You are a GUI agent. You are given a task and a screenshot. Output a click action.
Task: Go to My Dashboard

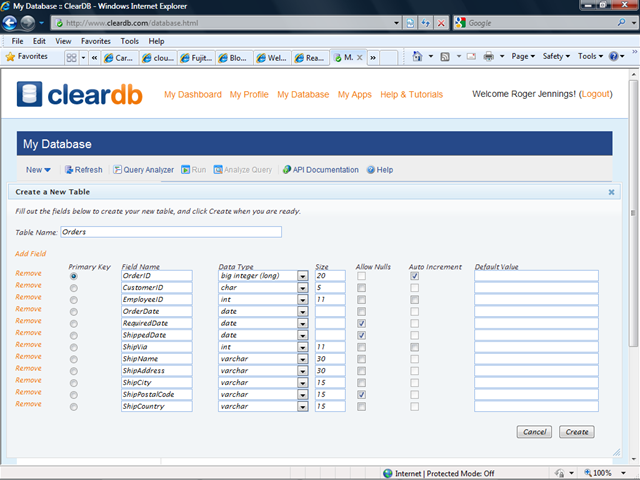193,95
